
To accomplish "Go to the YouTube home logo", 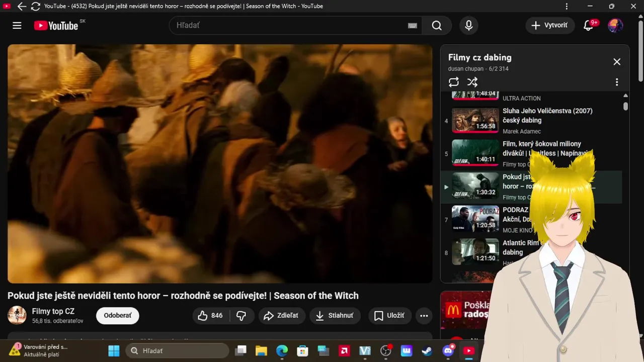I will pyautogui.click(x=56, y=26).
